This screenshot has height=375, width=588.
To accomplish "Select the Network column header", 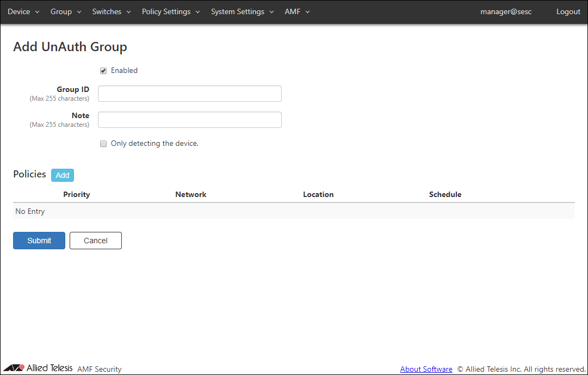I will click(x=191, y=194).
